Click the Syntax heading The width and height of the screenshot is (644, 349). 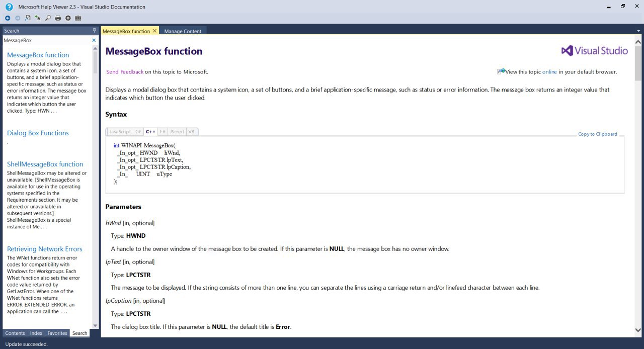(x=116, y=115)
